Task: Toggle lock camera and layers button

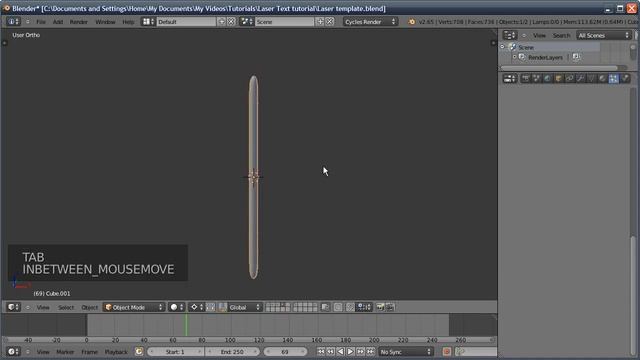Action: (325, 307)
